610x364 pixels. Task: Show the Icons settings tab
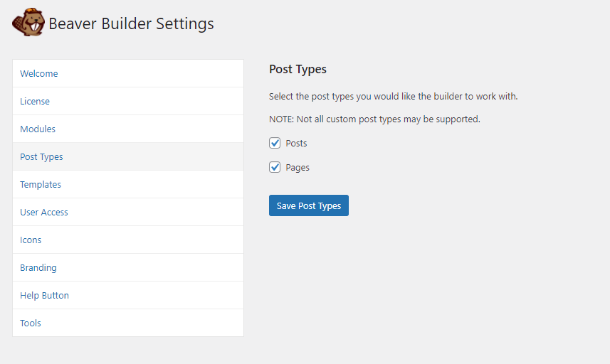128,240
